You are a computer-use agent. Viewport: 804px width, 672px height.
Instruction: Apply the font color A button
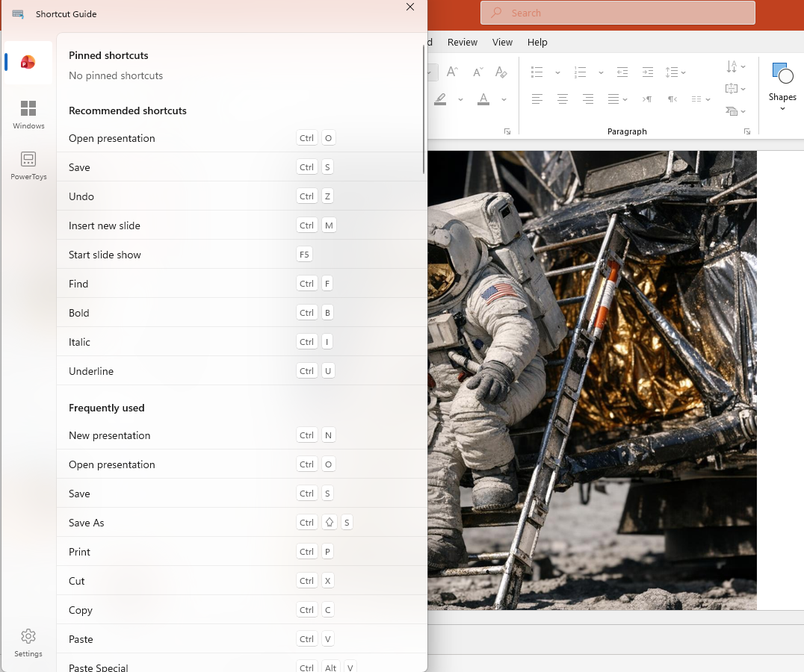click(x=483, y=99)
